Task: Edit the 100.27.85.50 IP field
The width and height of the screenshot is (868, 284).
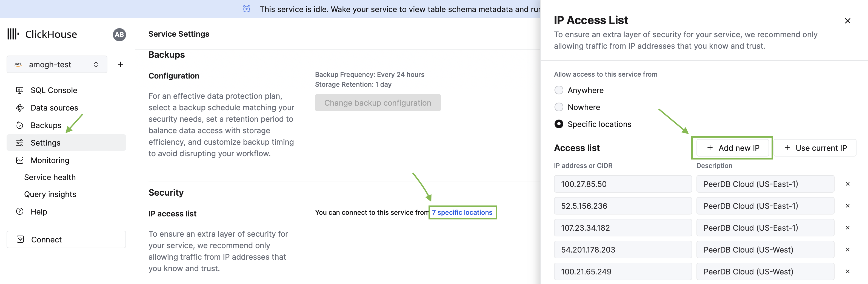Action: [623, 184]
